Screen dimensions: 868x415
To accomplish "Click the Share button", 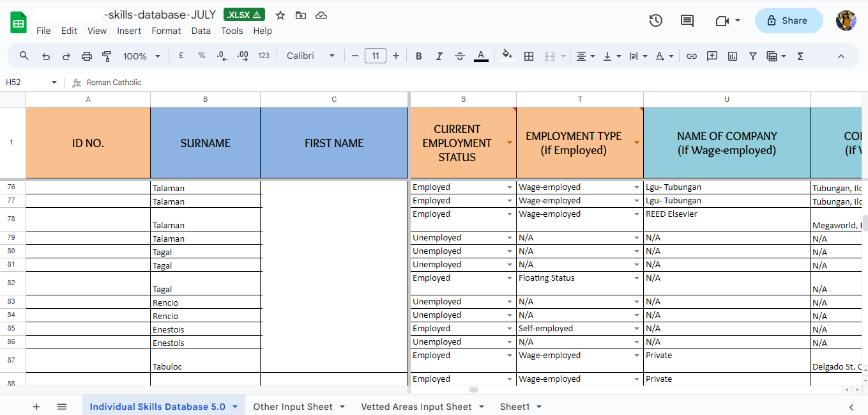I will coord(789,20).
